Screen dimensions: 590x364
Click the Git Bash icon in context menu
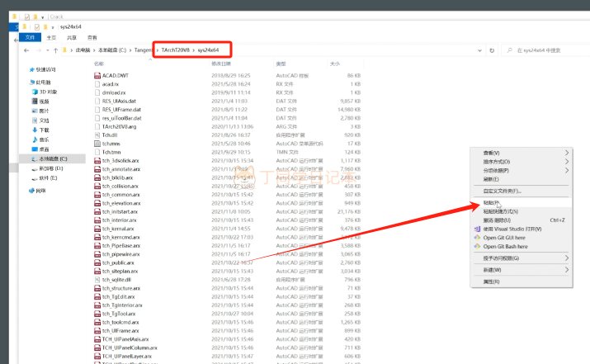[x=476, y=246]
